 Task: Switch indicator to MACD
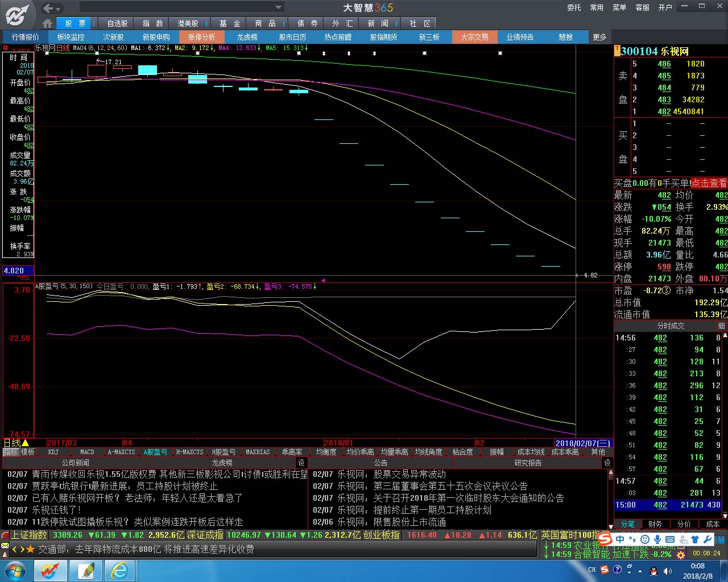coord(87,452)
